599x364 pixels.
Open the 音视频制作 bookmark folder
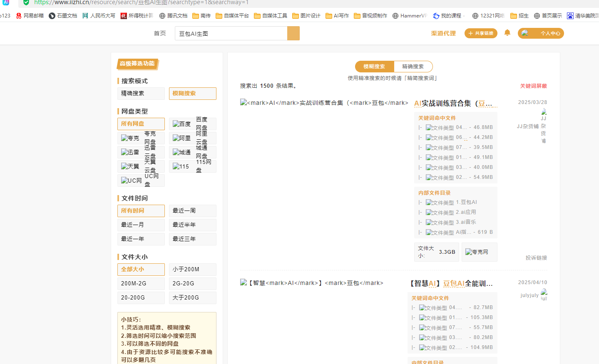(370, 16)
